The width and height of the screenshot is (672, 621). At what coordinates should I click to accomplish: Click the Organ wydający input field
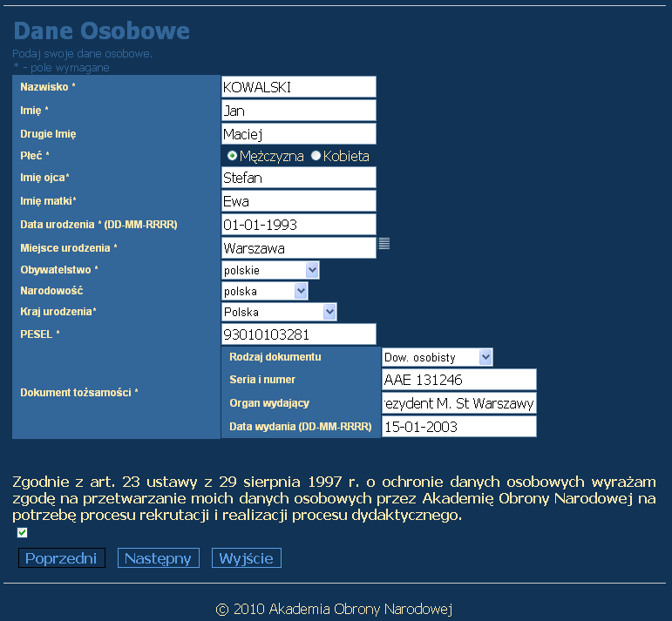[x=459, y=403]
